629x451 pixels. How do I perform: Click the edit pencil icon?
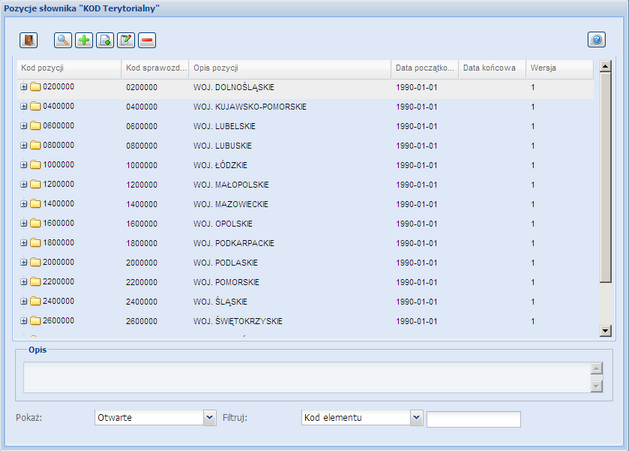(x=126, y=40)
